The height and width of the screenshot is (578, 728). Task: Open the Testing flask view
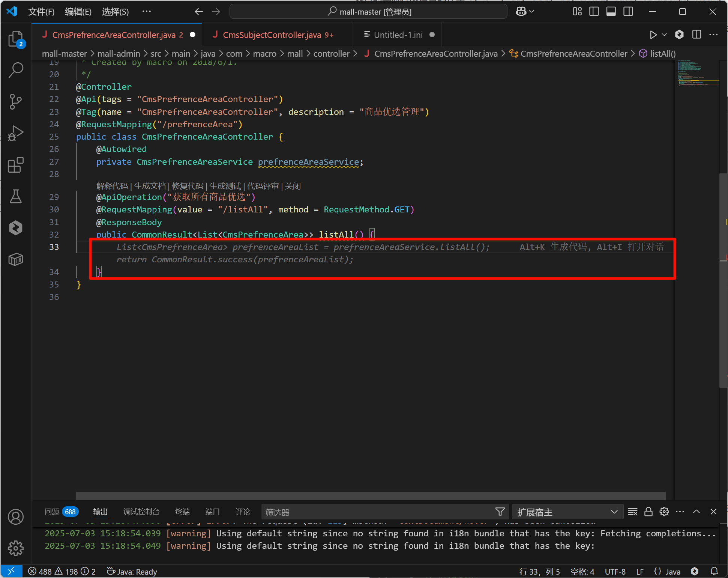click(x=16, y=196)
